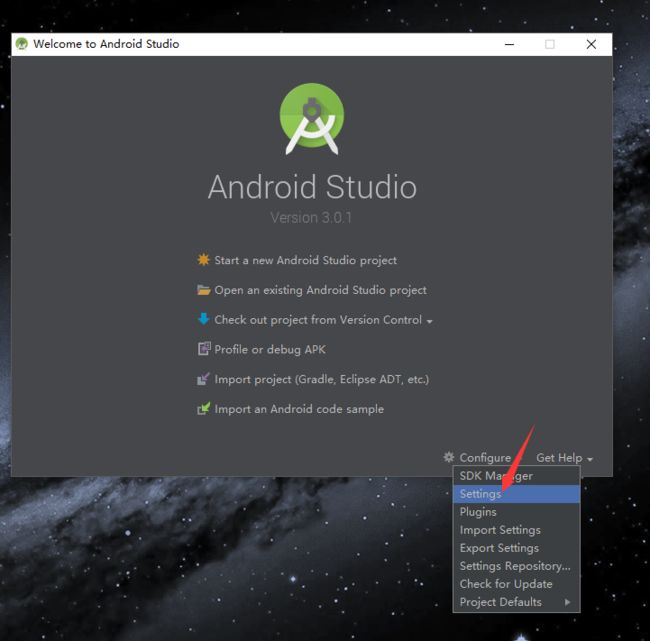The height and width of the screenshot is (641, 650).
Task: Choose Export Settings menu entry
Action: (x=516, y=548)
